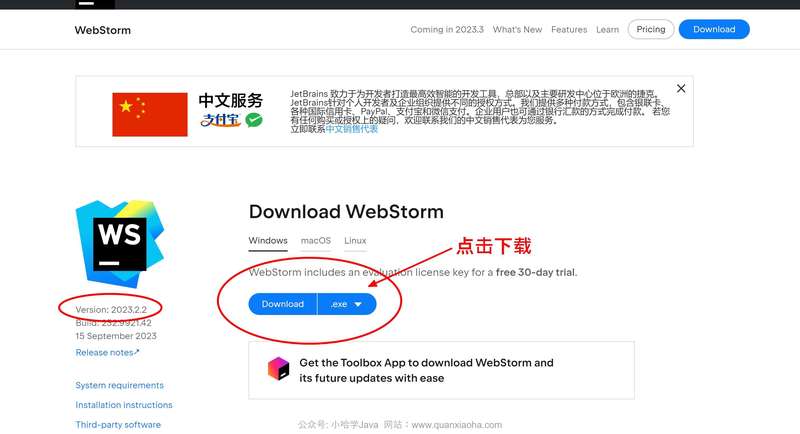This screenshot has width=800, height=434.
Task: Open the Pricing page
Action: pos(651,30)
